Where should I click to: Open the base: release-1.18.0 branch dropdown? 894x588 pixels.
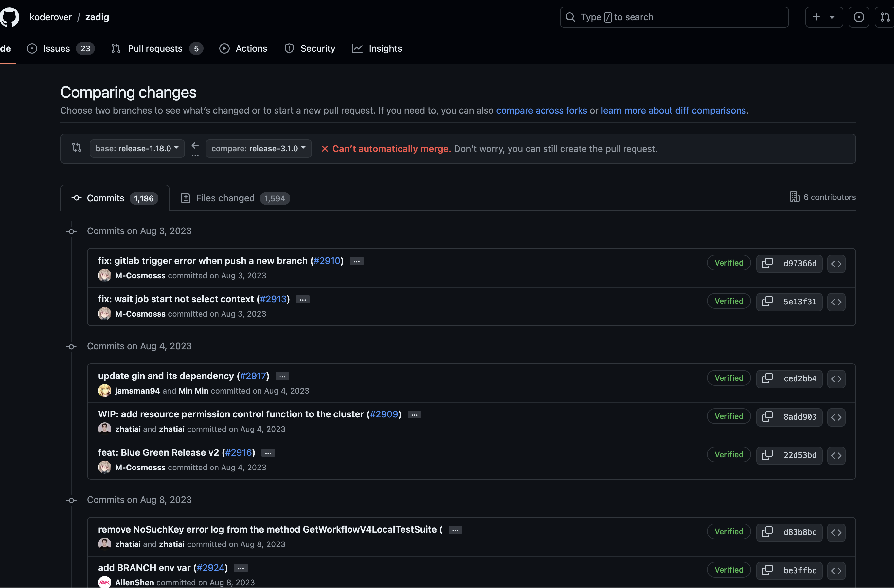[x=137, y=148]
